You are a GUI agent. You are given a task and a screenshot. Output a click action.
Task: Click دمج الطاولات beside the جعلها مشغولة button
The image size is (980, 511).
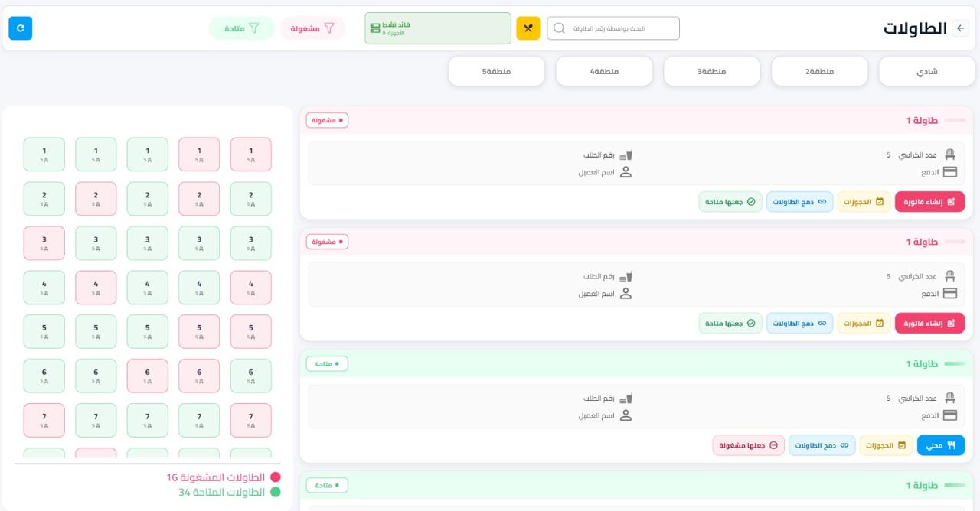pyautogui.click(x=822, y=445)
